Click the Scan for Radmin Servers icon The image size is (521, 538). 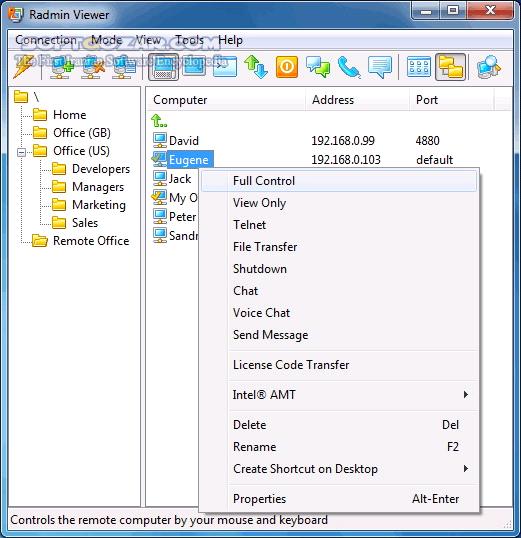click(489, 67)
